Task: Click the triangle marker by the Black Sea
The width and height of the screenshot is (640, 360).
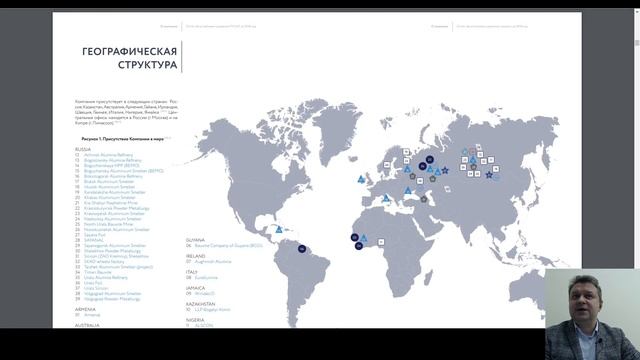Action: 408,190
